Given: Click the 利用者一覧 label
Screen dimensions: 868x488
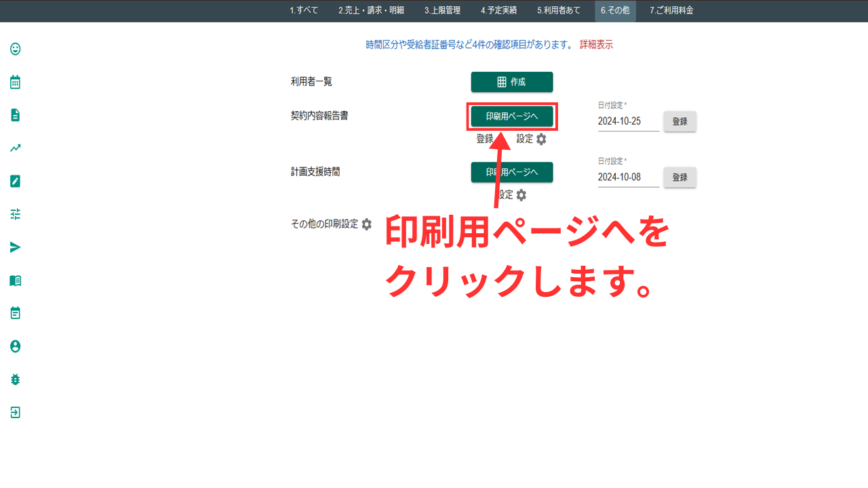Looking at the screenshot, I should [x=311, y=81].
